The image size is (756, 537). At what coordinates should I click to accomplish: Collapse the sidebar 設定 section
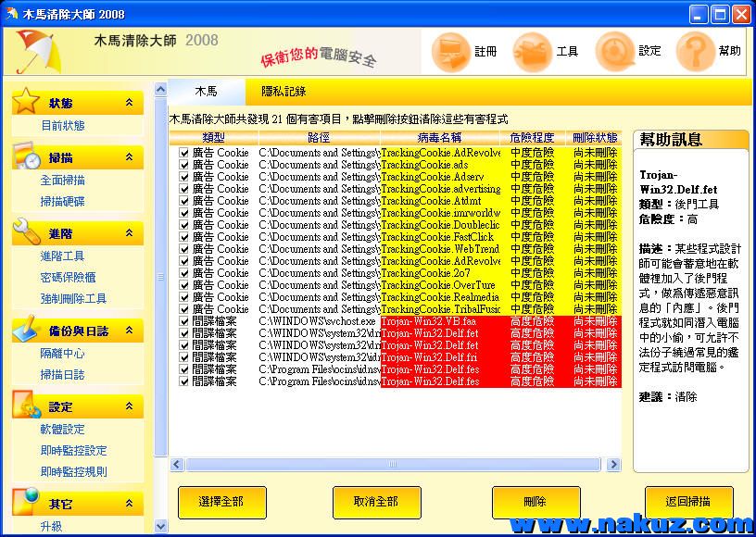pos(129,406)
